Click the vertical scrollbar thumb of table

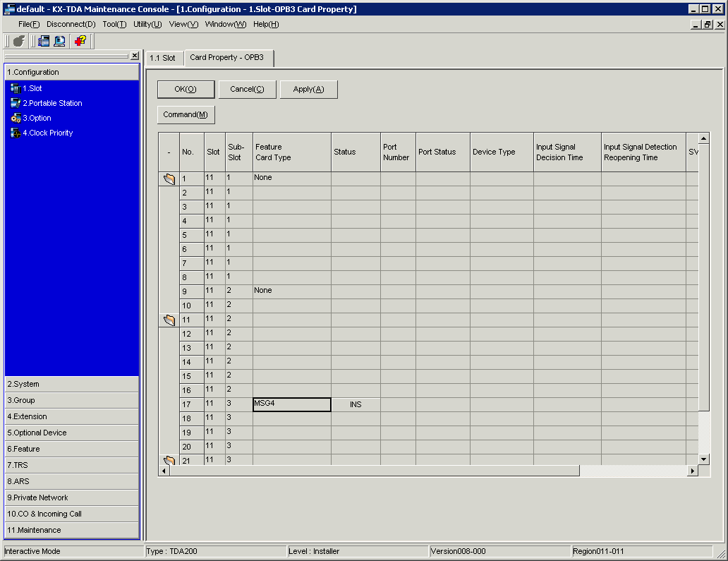coord(704,277)
